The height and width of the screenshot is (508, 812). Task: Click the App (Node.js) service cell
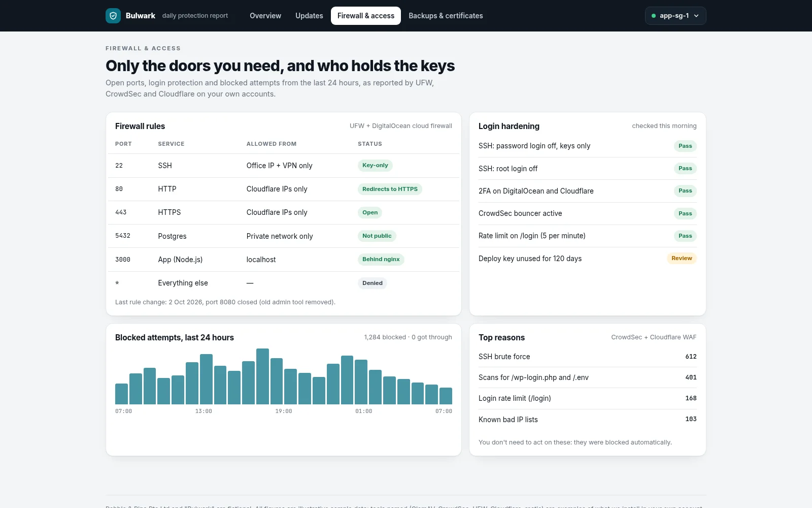[180, 260]
